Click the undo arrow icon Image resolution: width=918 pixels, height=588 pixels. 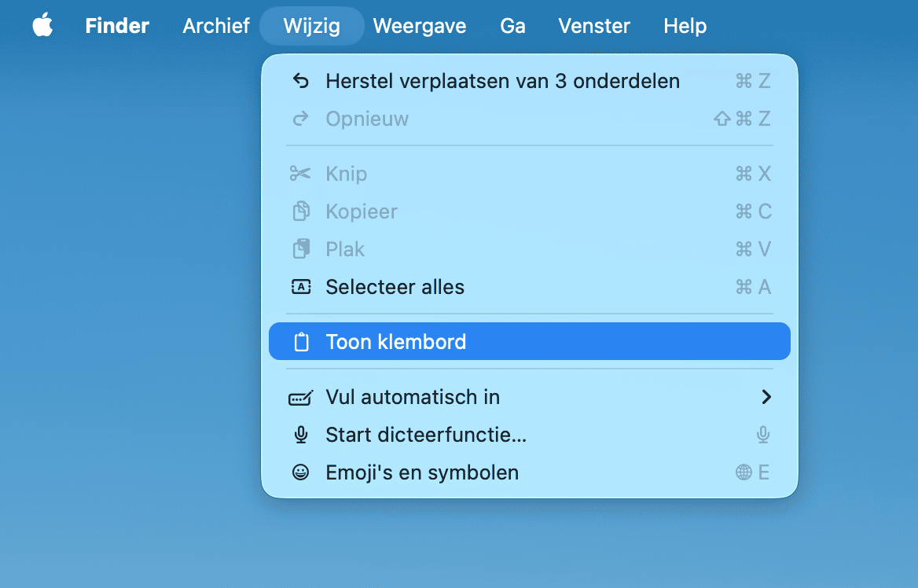pos(300,81)
